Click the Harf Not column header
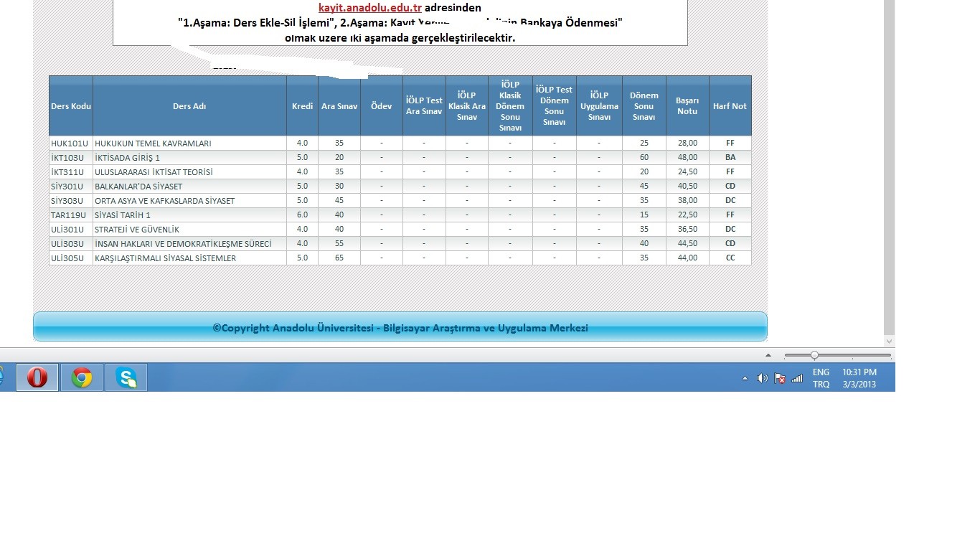The image size is (980, 551). [x=730, y=106]
